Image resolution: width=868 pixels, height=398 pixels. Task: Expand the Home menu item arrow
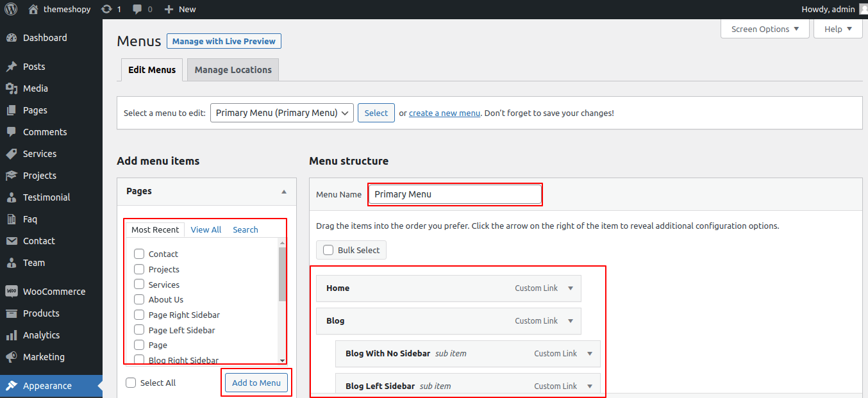(x=571, y=288)
